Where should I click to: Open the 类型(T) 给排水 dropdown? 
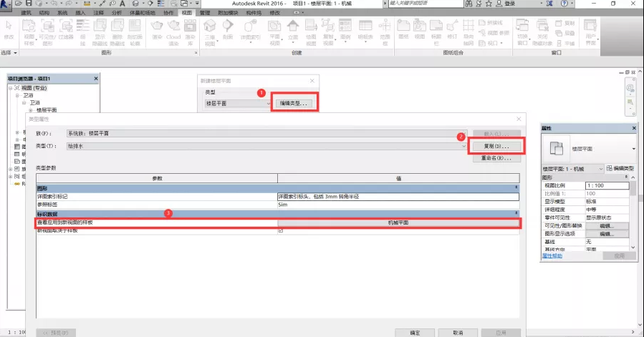(463, 146)
